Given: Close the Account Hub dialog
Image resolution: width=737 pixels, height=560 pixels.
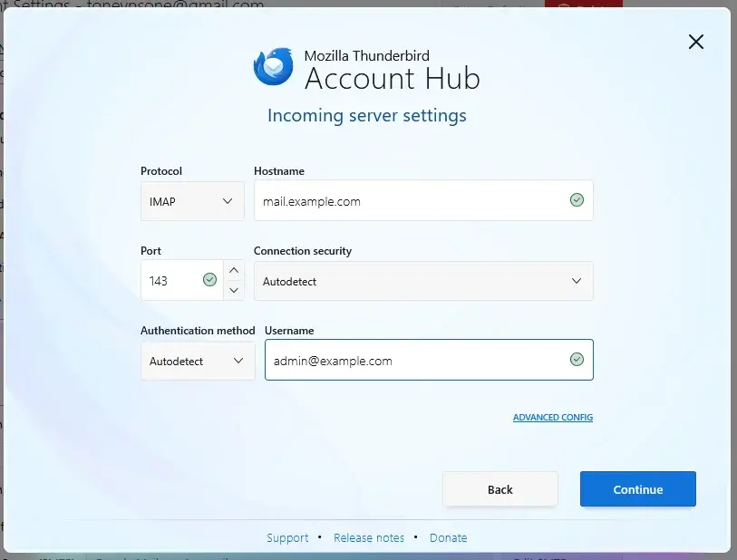Looking at the screenshot, I should (695, 42).
